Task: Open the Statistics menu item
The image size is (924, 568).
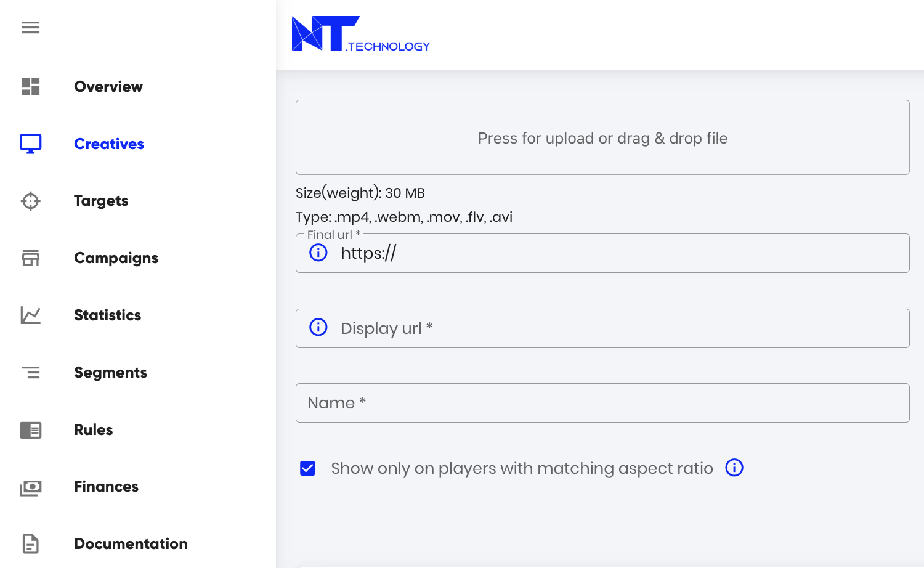Action: 107,315
